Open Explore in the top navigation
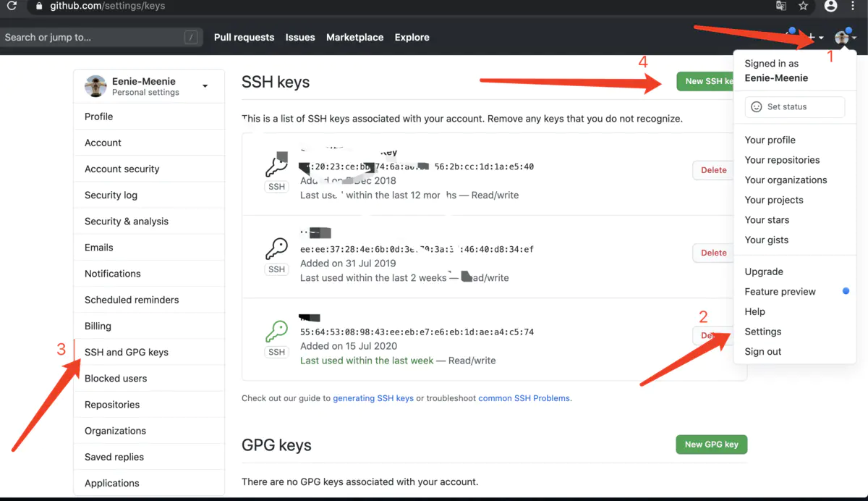The height and width of the screenshot is (501, 868). pos(412,38)
